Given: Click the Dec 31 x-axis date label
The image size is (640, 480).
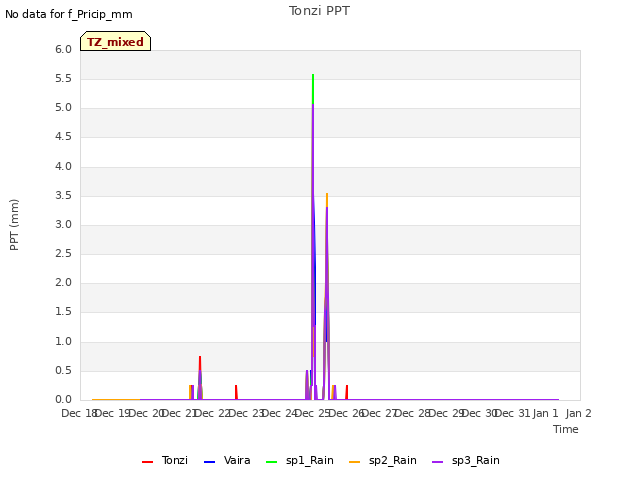Looking at the screenshot, I should [512, 413].
